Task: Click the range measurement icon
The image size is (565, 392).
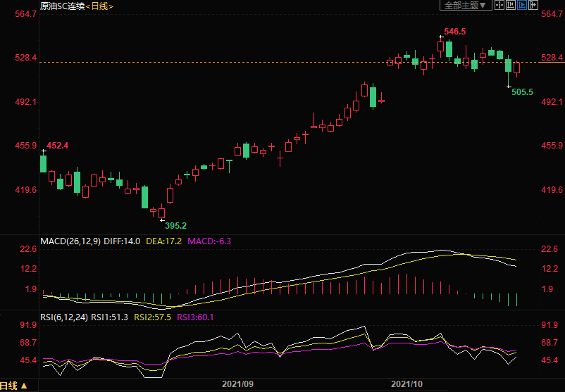Action: tap(511, 6)
